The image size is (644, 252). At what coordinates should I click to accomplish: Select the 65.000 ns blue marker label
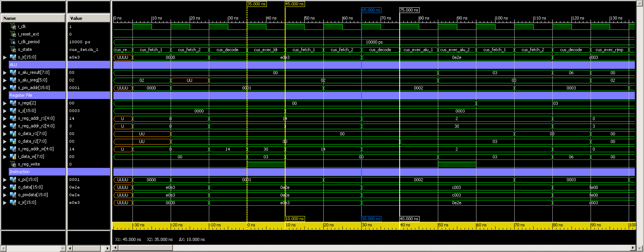(x=371, y=10)
